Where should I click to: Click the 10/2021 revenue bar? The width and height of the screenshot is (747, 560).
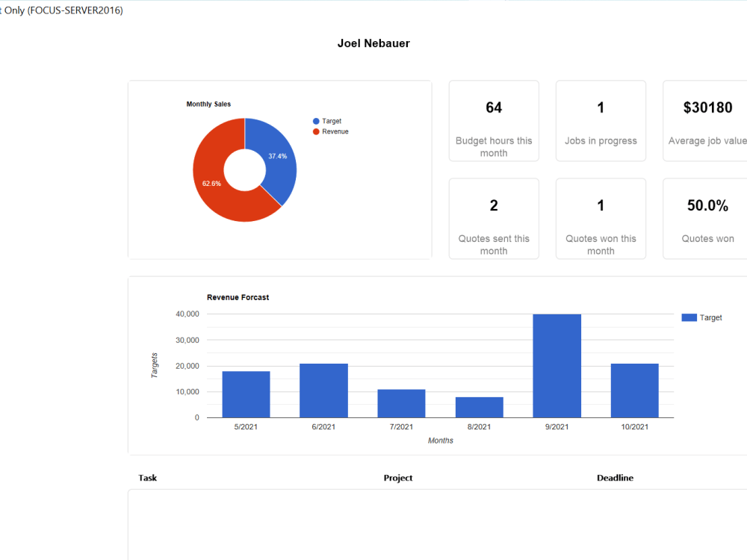[x=634, y=391]
